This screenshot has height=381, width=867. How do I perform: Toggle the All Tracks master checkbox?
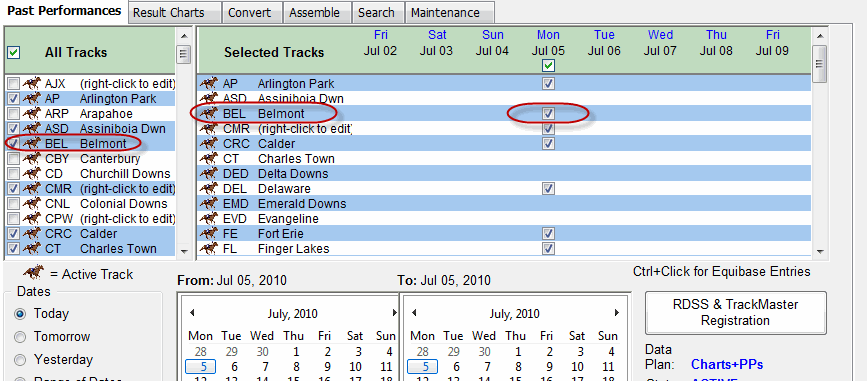coord(14,53)
